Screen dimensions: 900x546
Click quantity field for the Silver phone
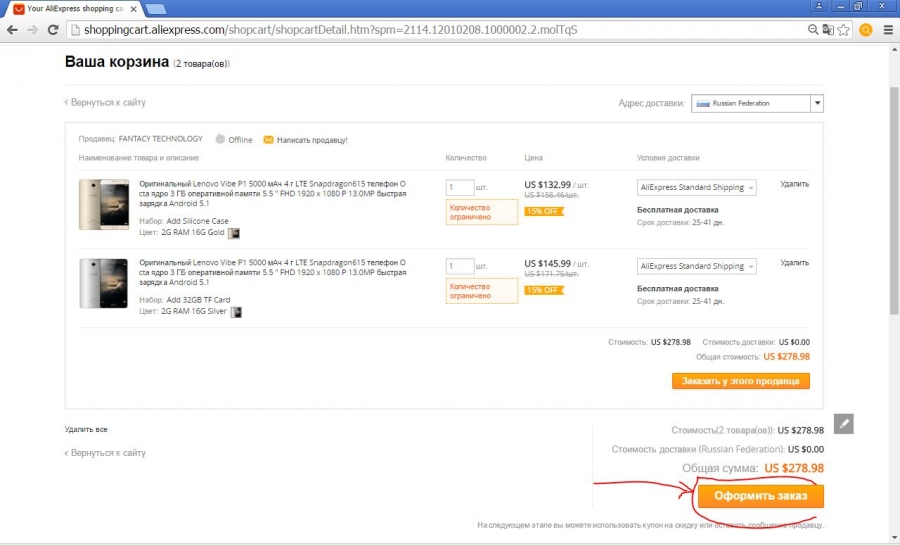pos(460,266)
